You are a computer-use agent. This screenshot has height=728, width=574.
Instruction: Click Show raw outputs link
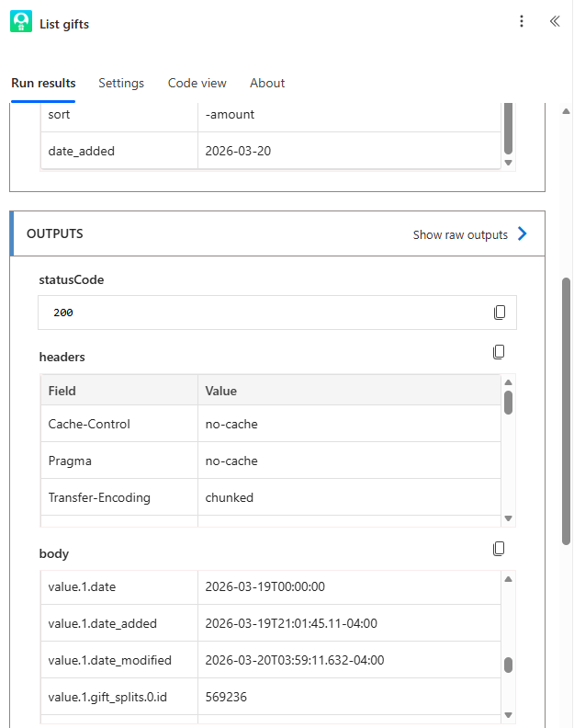click(460, 234)
